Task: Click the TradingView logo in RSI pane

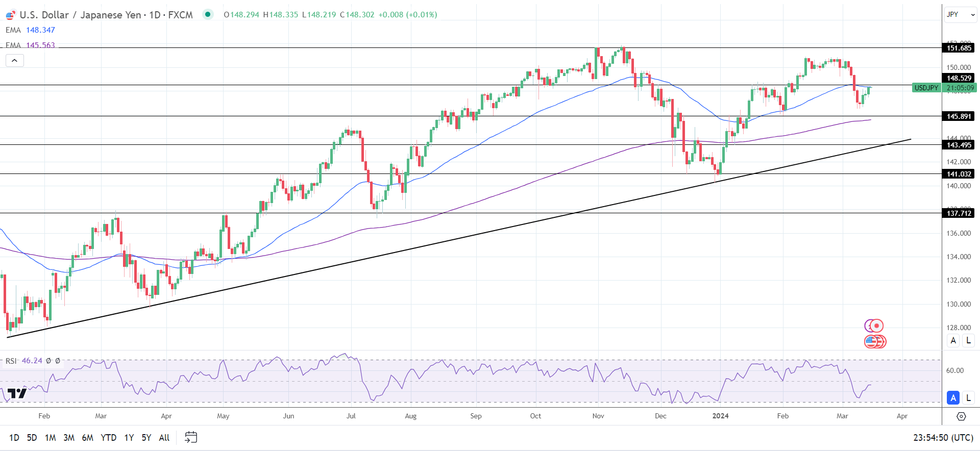Action: (17, 393)
